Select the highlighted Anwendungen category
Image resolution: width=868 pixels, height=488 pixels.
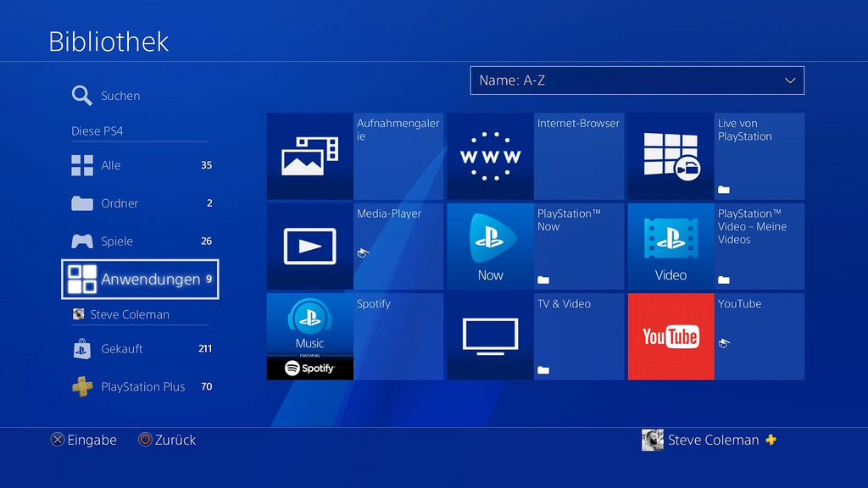(x=141, y=280)
